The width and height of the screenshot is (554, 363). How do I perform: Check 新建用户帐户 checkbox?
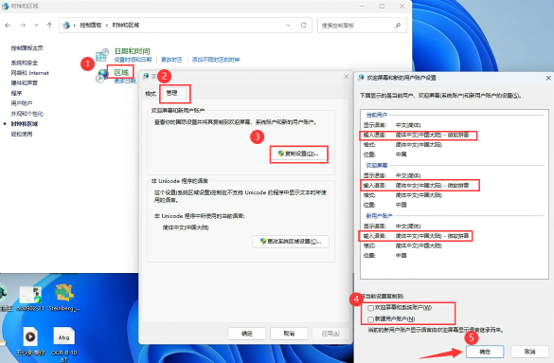coord(371,319)
